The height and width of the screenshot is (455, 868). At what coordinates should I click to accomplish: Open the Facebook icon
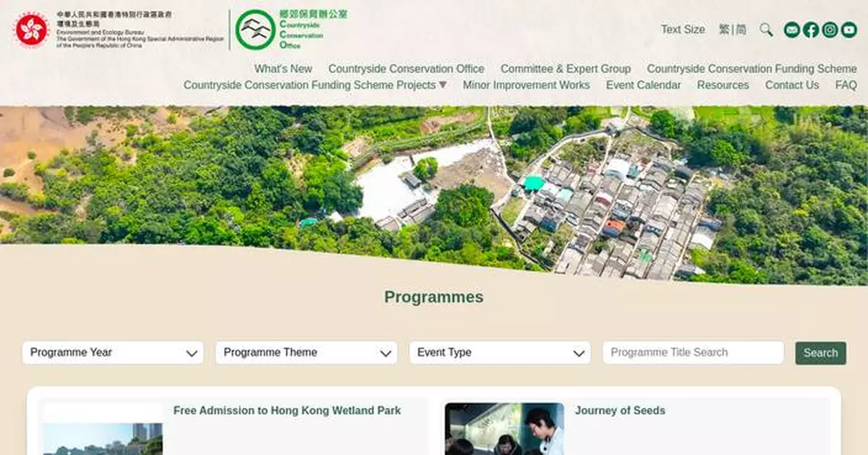pyautogui.click(x=810, y=30)
